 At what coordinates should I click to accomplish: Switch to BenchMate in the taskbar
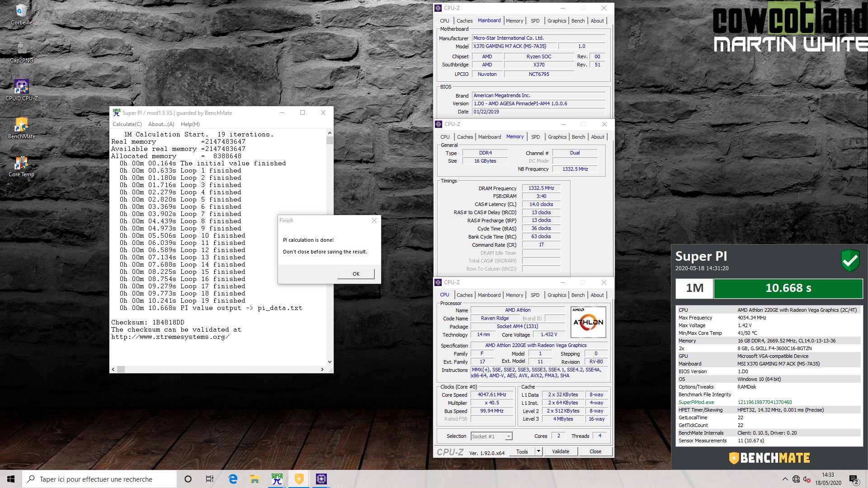click(x=299, y=479)
